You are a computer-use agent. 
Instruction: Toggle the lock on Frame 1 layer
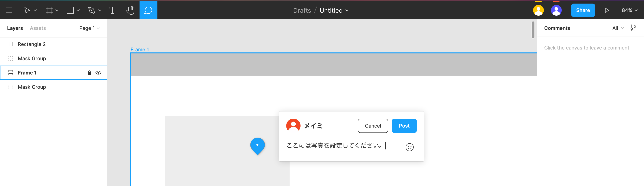tap(89, 72)
